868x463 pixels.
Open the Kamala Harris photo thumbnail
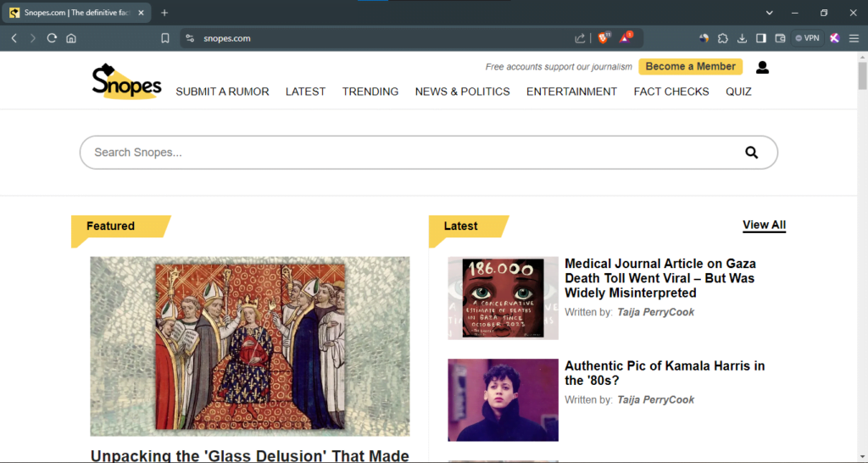point(503,400)
